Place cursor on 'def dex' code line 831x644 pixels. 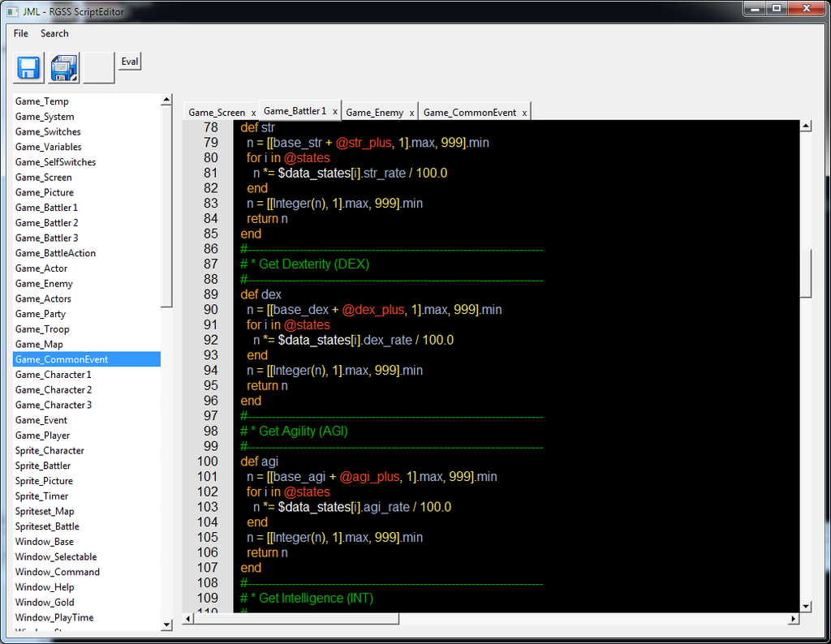[x=260, y=294]
